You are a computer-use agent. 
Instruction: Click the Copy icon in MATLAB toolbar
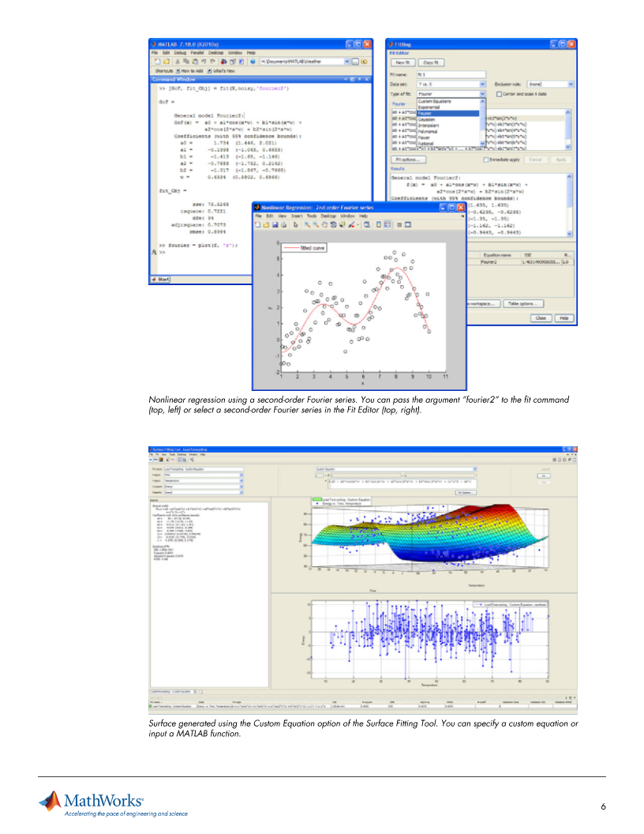pos(186,62)
